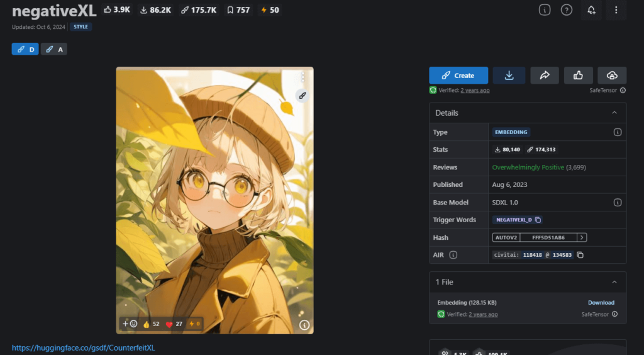The width and height of the screenshot is (644, 355).
Task: Click the info icon in Type row
Action: (618, 132)
